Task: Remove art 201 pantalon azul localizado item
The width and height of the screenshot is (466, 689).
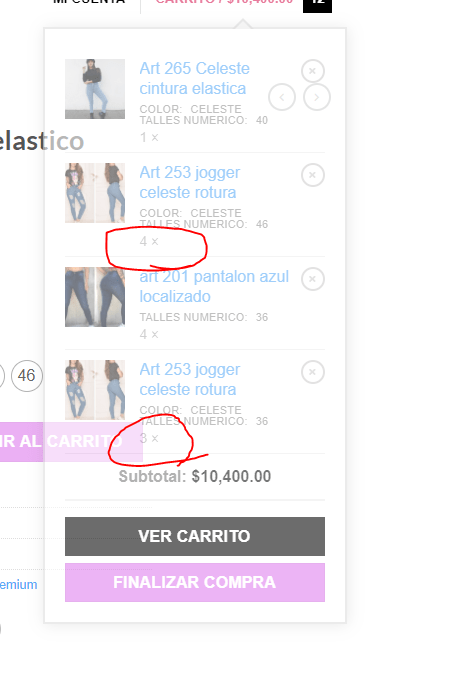Action: pos(313,279)
